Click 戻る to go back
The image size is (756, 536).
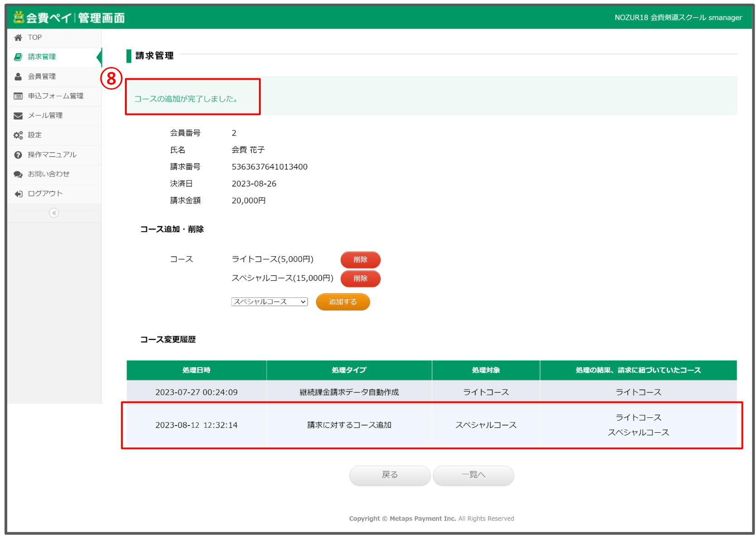point(389,475)
